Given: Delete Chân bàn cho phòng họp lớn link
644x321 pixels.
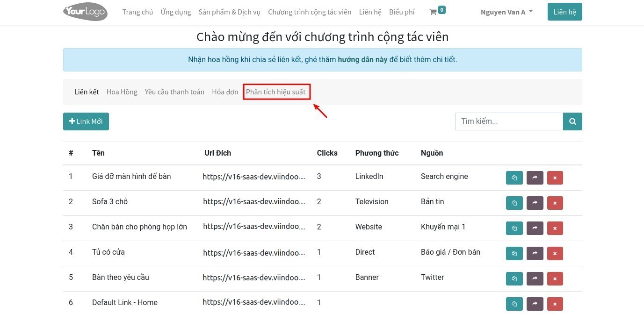Looking at the screenshot, I should click(555, 228).
